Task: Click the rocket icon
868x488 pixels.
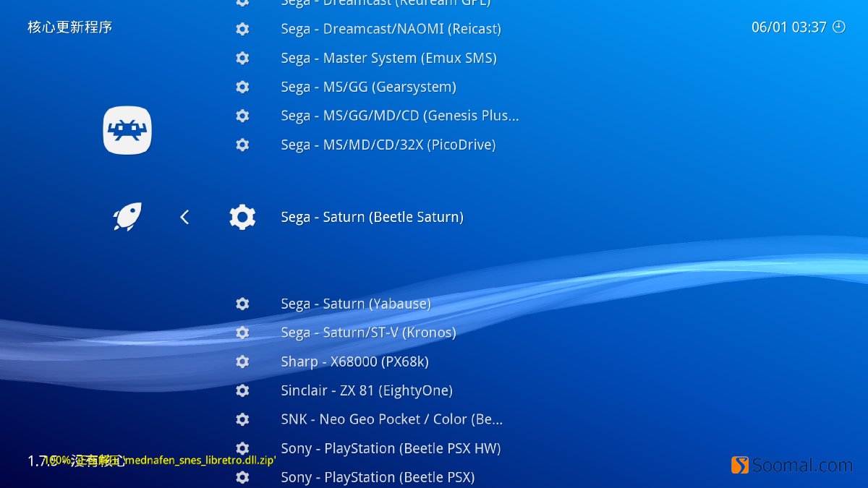Action: coord(127,217)
